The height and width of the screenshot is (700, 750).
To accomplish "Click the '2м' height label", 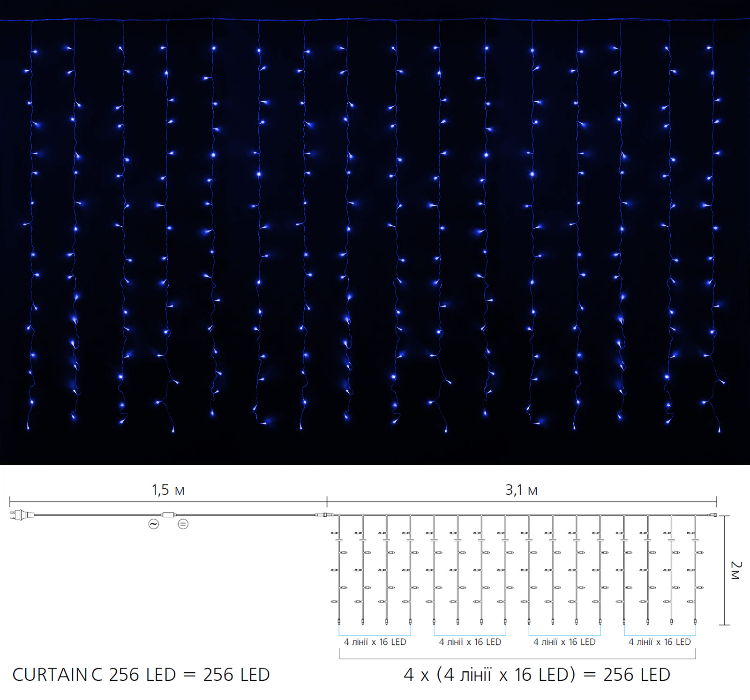I will 736,570.
